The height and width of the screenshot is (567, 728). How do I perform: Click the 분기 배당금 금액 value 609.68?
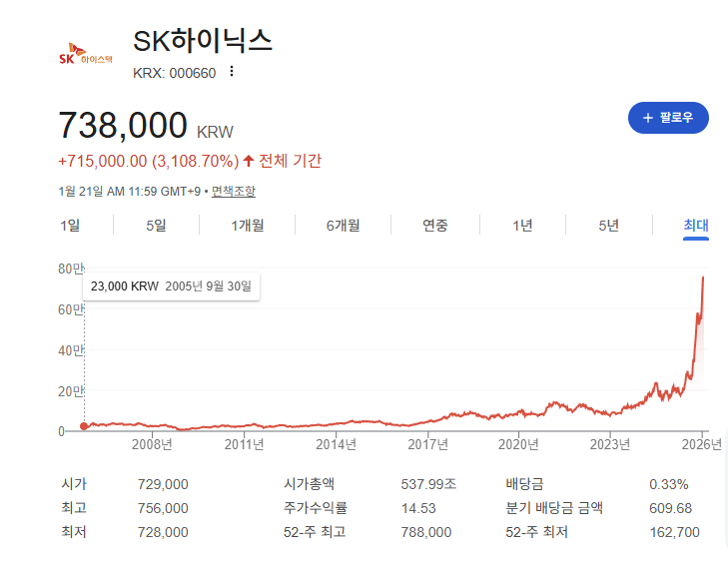pos(670,508)
